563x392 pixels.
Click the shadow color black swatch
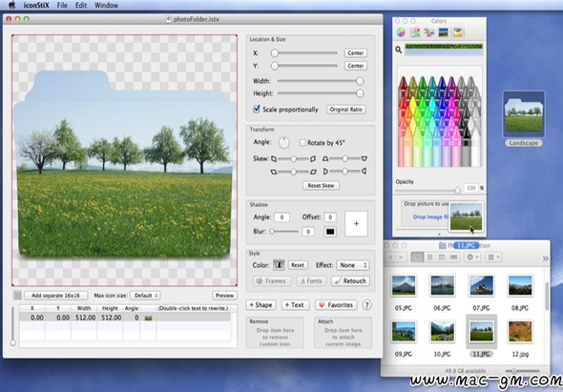pos(330,232)
